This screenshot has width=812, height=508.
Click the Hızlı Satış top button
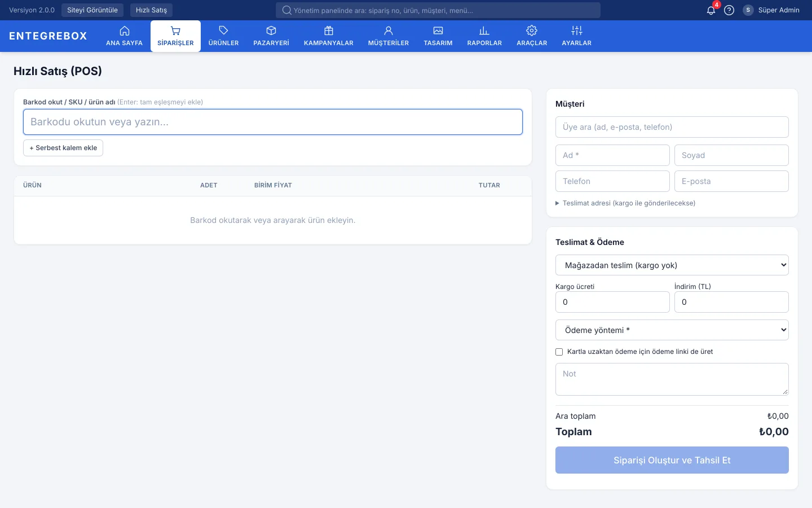tap(151, 10)
